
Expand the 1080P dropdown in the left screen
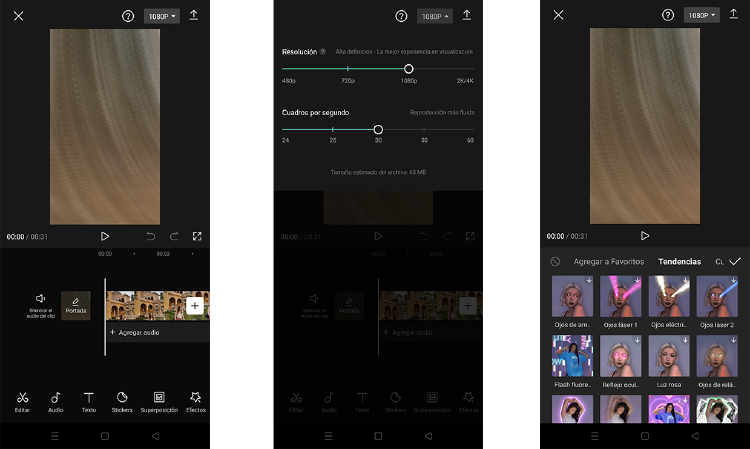coord(161,16)
